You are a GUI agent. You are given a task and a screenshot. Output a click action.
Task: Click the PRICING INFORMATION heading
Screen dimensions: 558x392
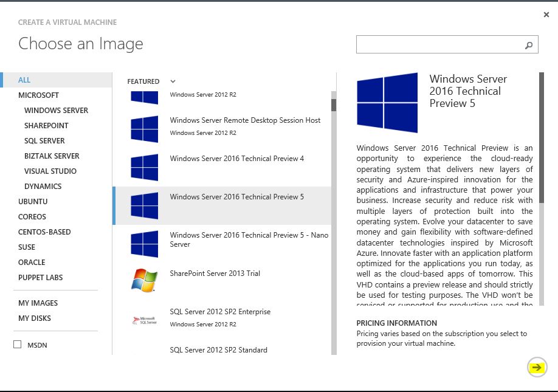(x=397, y=323)
